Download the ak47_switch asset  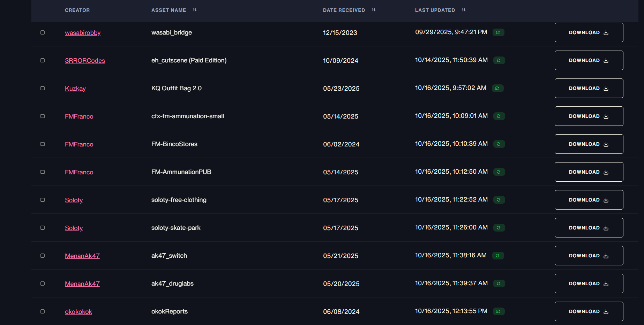click(589, 256)
